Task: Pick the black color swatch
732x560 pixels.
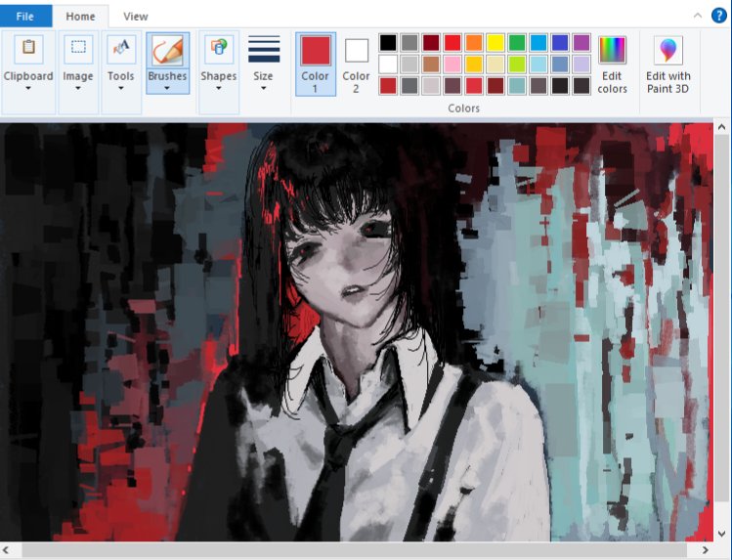Action: (388, 42)
